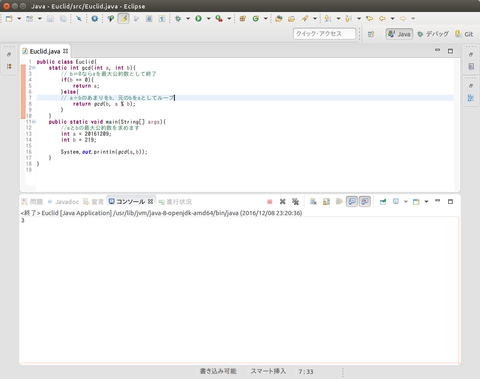This screenshot has height=379, width=480.
Task: Click the Debug bug icon
Action: point(178,19)
